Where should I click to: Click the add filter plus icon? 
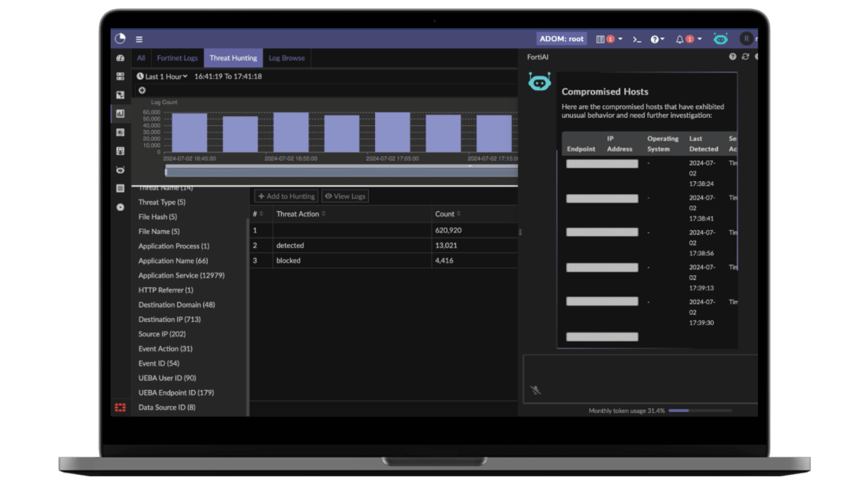coord(142,90)
